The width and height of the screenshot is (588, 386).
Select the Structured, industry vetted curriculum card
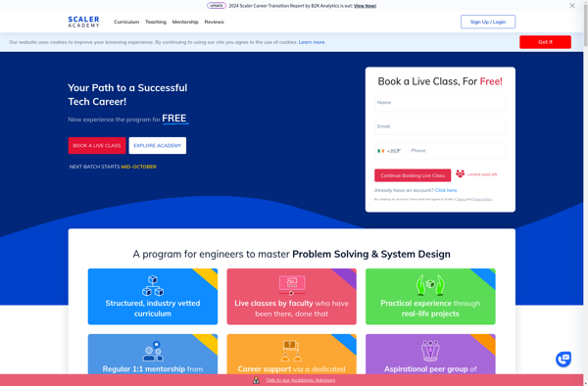(x=153, y=297)
